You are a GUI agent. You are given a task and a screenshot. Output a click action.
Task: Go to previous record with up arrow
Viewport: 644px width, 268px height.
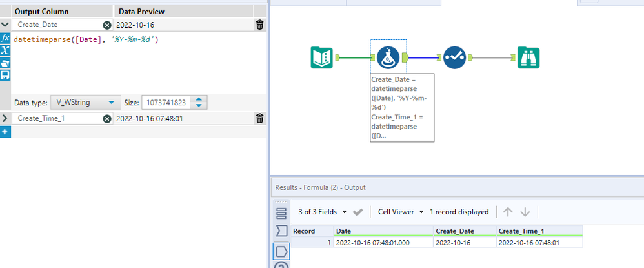click(508, 212)
